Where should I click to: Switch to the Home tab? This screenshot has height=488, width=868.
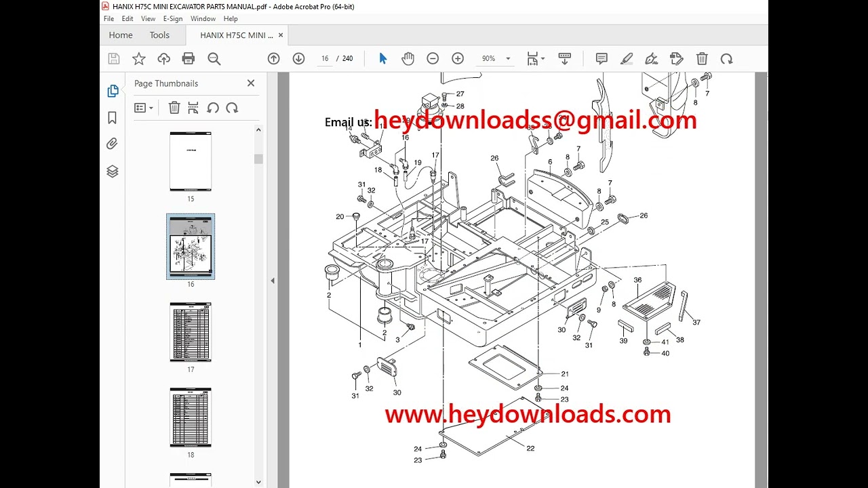click(x=121, y=35)
